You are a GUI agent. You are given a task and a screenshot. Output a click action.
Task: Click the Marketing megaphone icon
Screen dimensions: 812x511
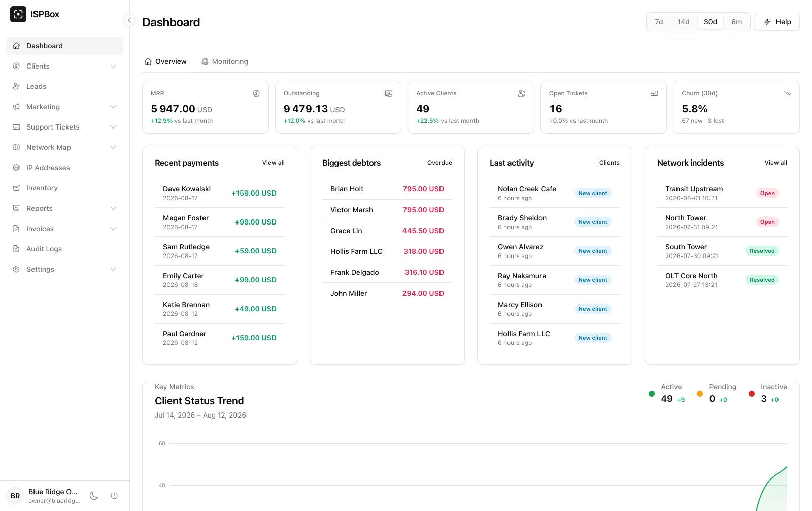point(16,107)
